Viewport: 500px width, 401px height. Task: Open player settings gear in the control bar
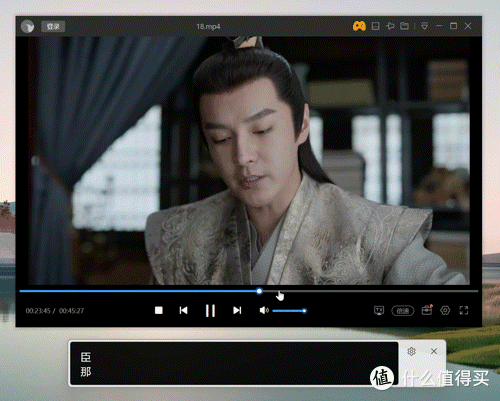(x=445, y=310)
